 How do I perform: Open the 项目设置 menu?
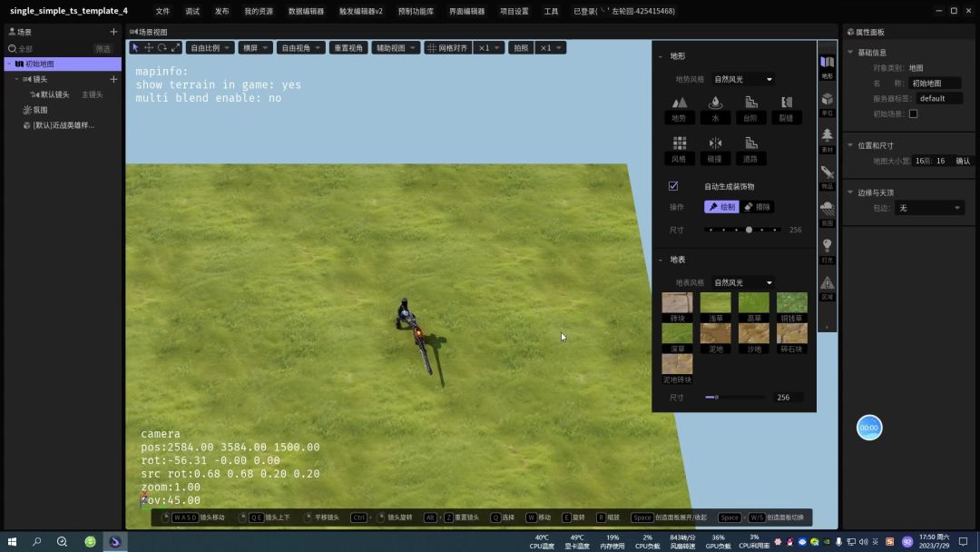(x=514, y=12)
